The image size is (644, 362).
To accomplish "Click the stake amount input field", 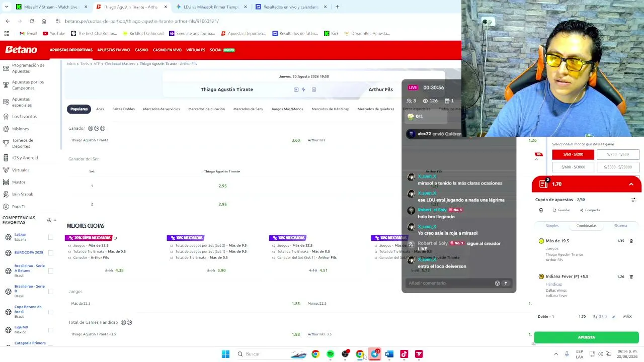I will 599,317.
